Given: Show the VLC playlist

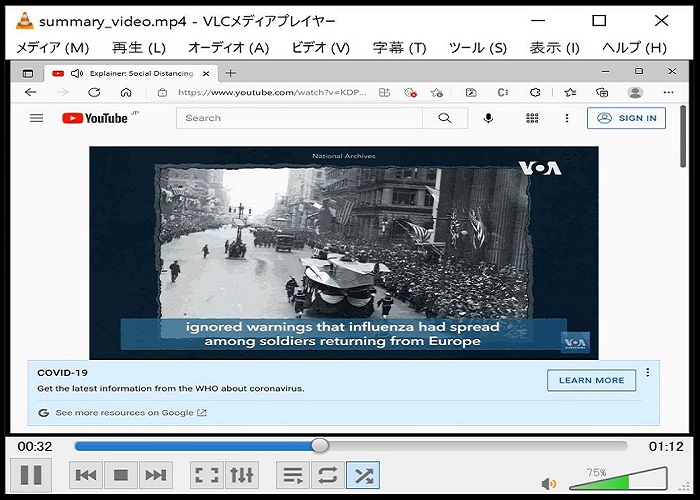Looking at the screenshot, I should [x=293, y=475].
